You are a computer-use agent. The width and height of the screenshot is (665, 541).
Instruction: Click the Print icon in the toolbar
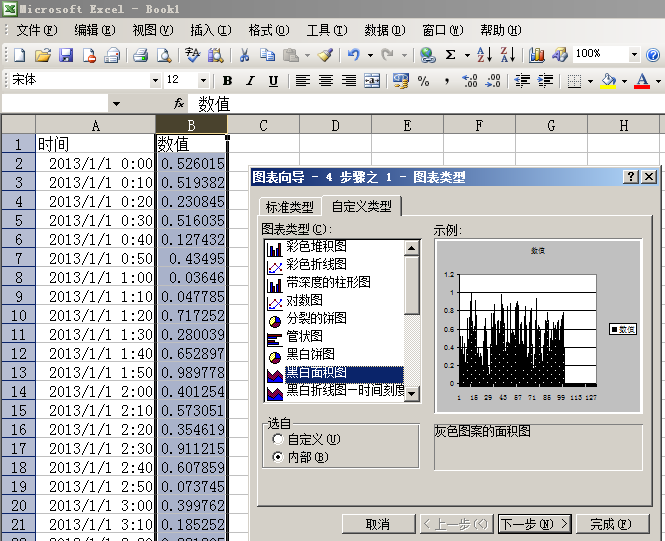[x=140, y=55]
